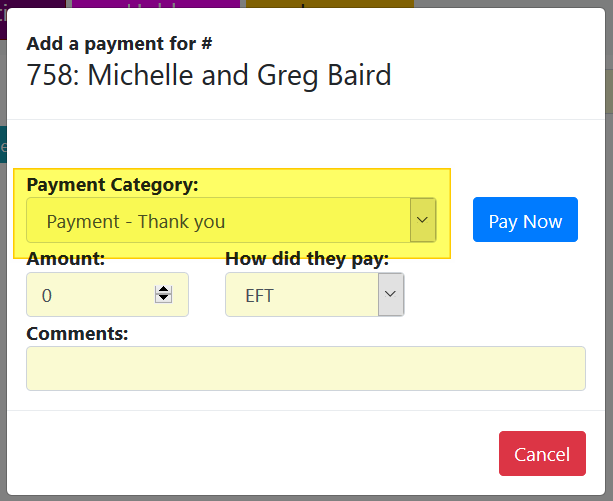
Task: Click the "Payment Category:" label
Action: coord(112,185)
